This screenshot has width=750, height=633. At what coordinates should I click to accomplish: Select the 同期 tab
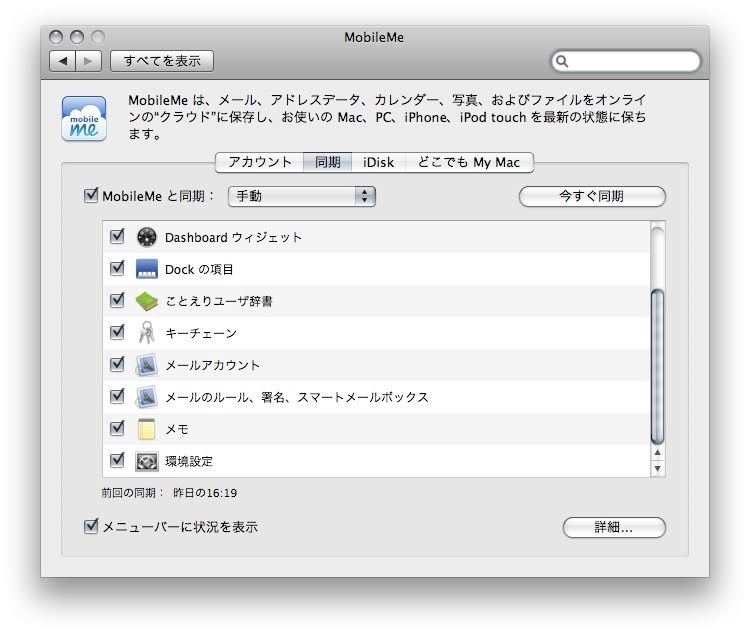[328, 163]
